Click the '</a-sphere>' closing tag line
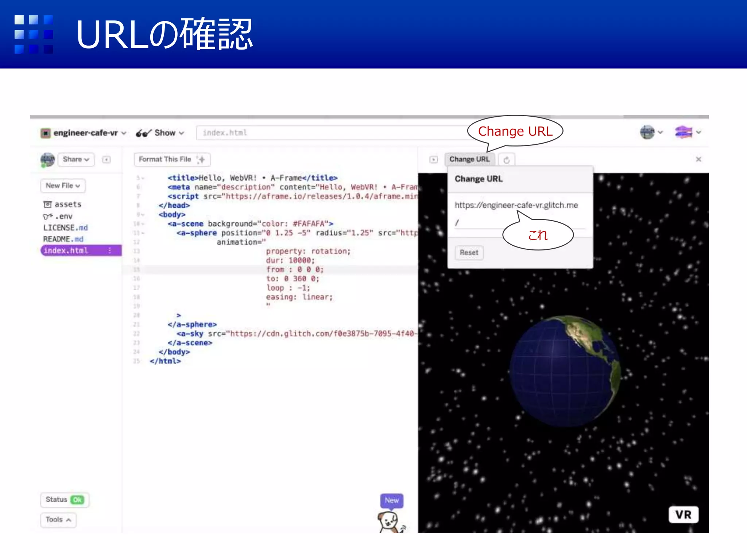This screenshot has width=747, height=560. coord(192,324)
